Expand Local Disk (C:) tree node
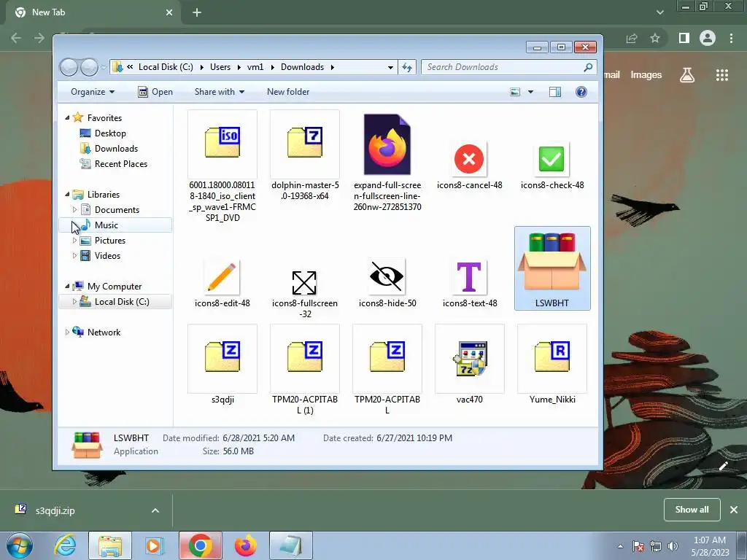This screenshot has width=747, height=560. tap(74, 301)
